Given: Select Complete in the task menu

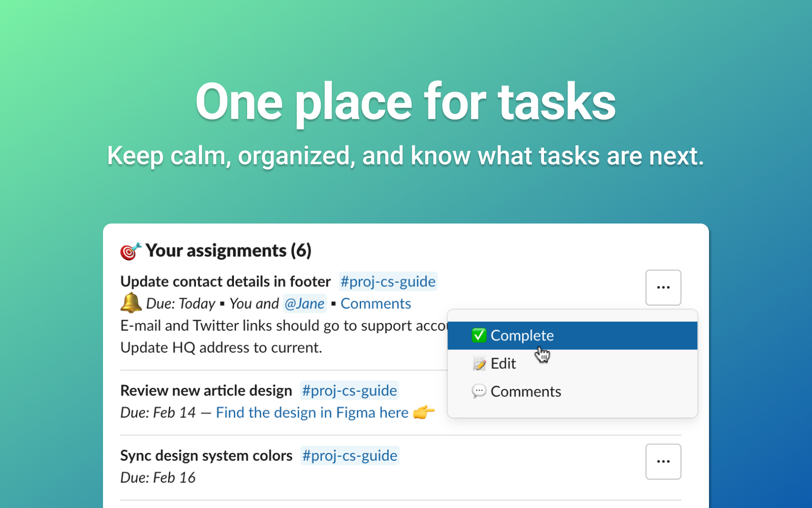Looking at the screenshot, I should [572, 335].
